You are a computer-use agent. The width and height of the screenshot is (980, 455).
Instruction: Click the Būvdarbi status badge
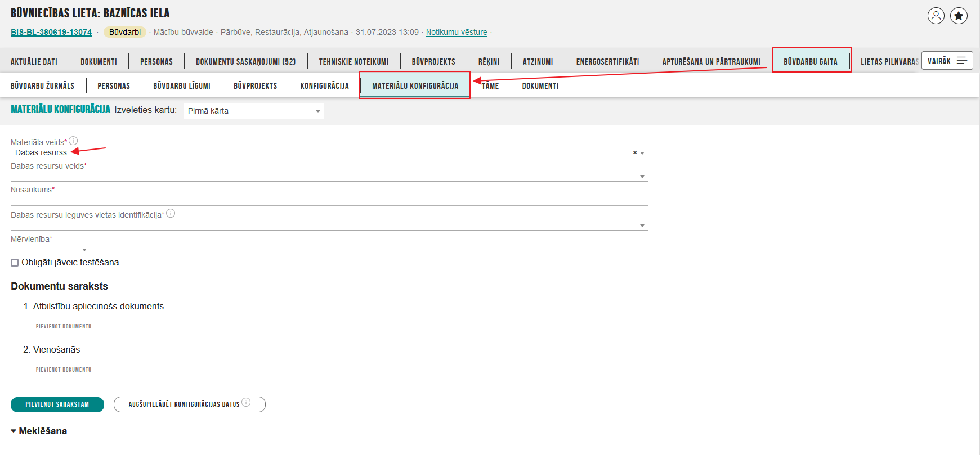click(x=125, y=32)
